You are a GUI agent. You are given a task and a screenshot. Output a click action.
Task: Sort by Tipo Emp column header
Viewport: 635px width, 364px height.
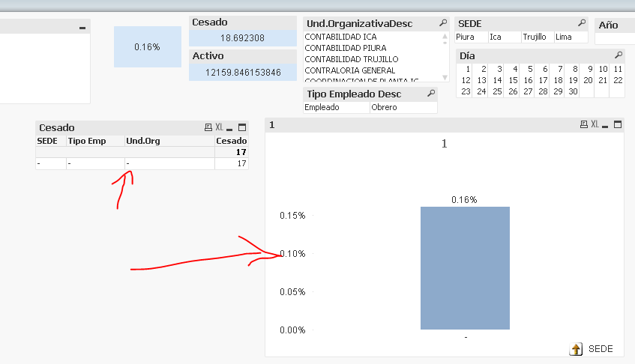pyautogui.click(x=95, y=141)
